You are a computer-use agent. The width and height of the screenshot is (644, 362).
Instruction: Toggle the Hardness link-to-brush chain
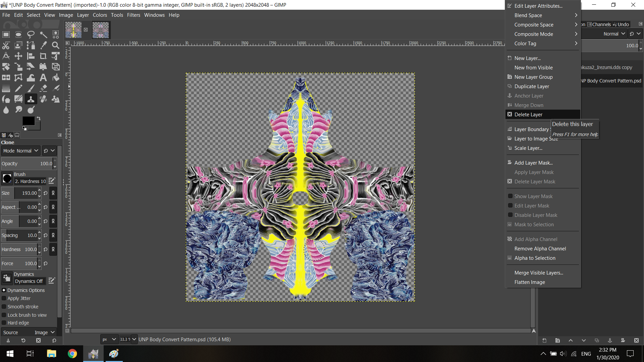(x=53, y=249)
